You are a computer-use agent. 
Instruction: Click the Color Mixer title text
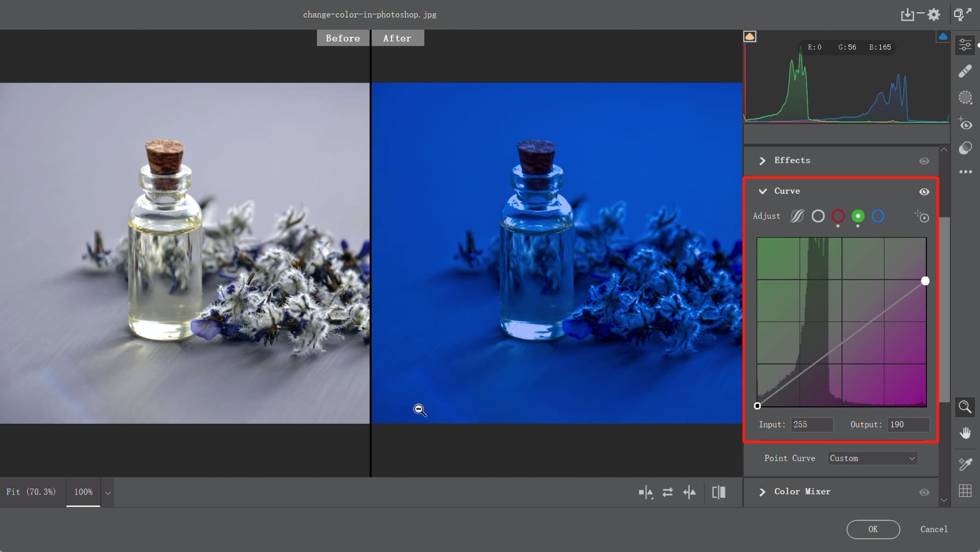click(803, 492)
